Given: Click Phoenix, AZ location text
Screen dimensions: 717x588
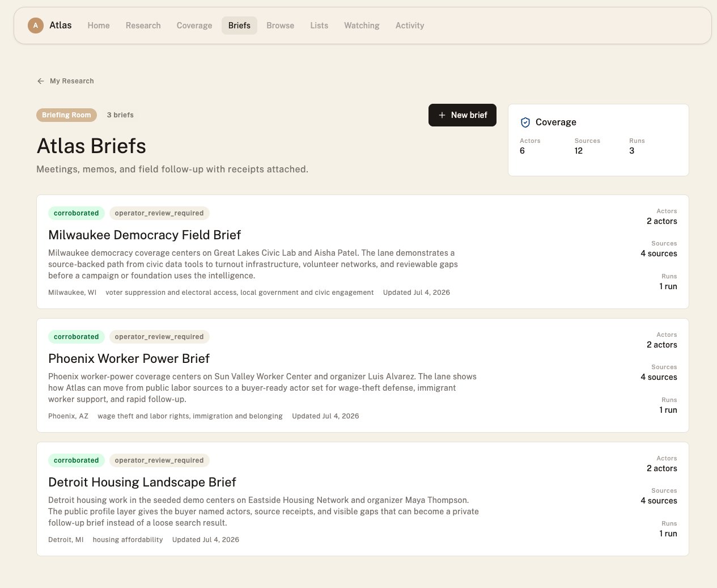Looking at the screenshot, I should (68, 416).
